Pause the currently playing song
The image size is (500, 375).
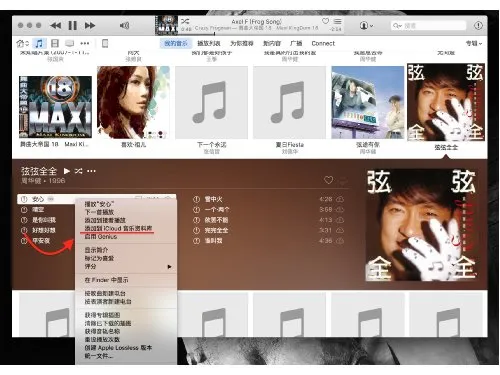(x=72, y=25)
